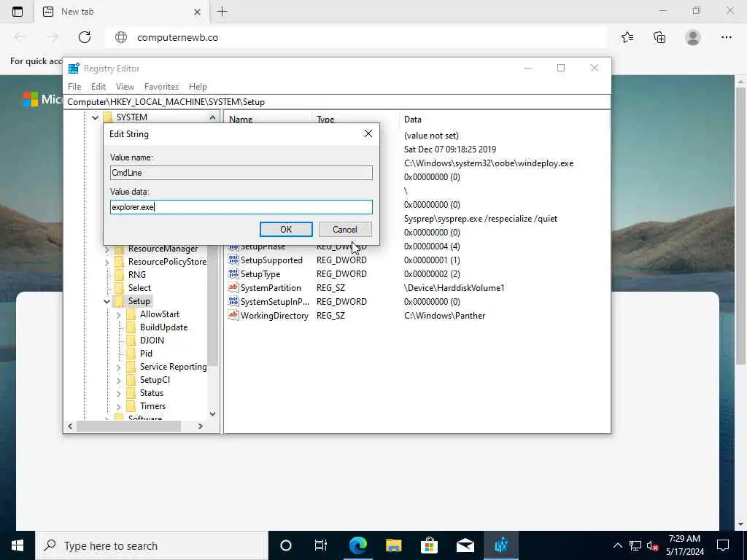Close the Edit String dialog with X
This screenshot has height=560, width=747.
point(368,134)
